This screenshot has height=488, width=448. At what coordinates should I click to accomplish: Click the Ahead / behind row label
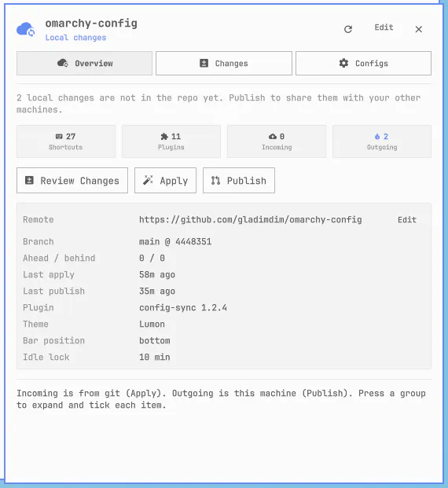pyautogui.click(x=59, y=259)
